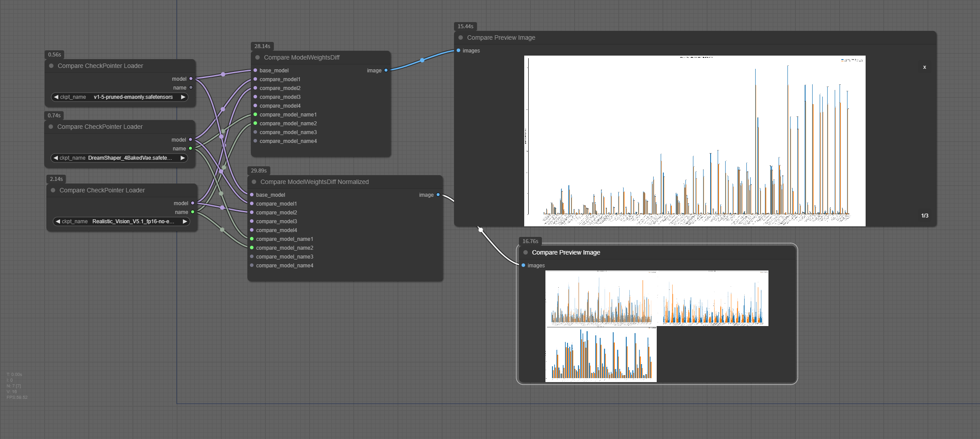Click the name output port of Realistic_Vision loader

click(193, 212)
